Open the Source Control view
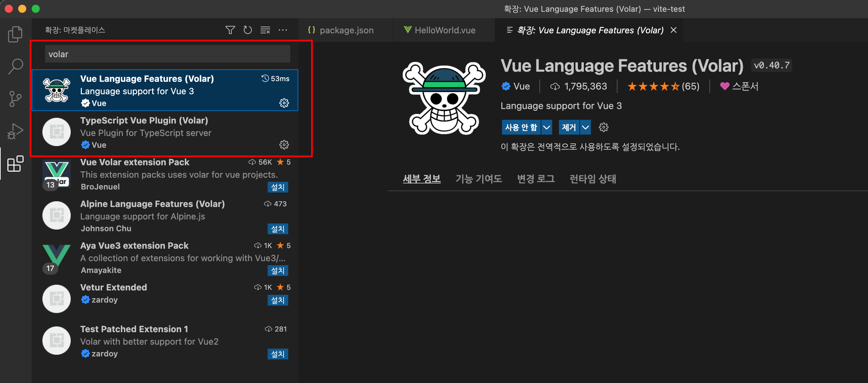Image resolution: width=868 pixels, height=383 pixels. [15, 99]
